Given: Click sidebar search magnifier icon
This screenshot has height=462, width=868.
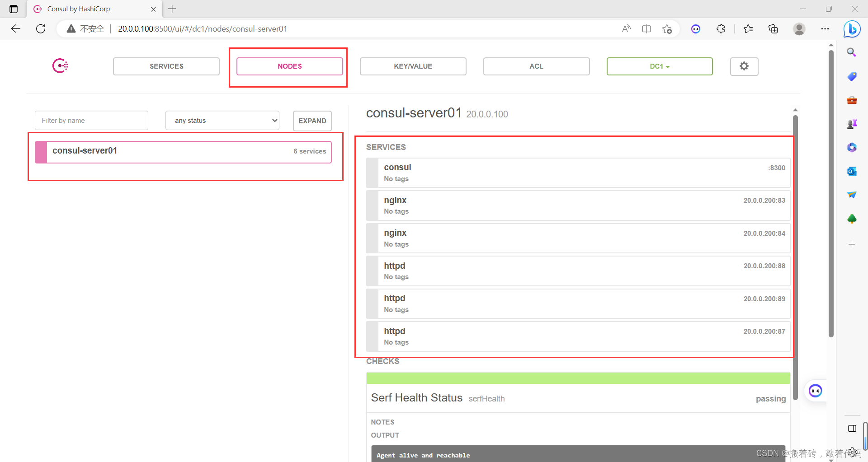Looking at the screenshot, I should [852, 52].
